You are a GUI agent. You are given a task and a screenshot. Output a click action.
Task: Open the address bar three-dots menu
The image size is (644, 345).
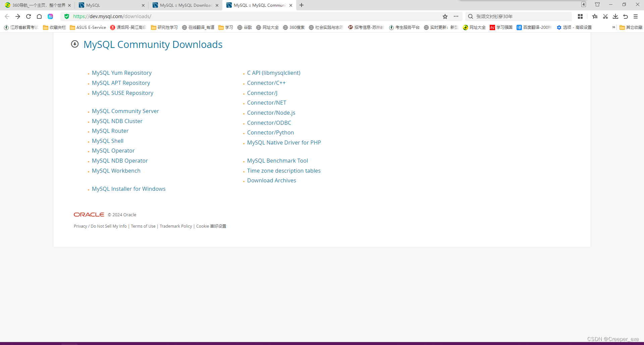tap(456, 16)
